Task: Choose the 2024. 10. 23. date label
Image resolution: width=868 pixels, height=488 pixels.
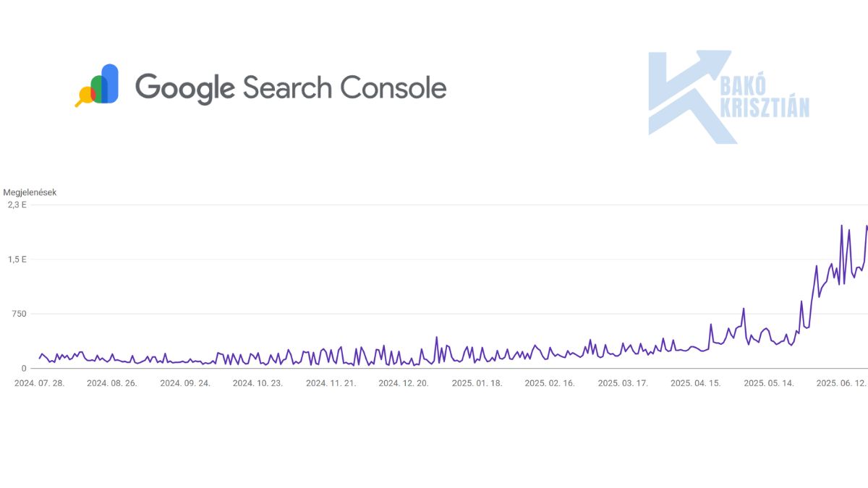Action: pyautogui.click(x=258, y=383)
